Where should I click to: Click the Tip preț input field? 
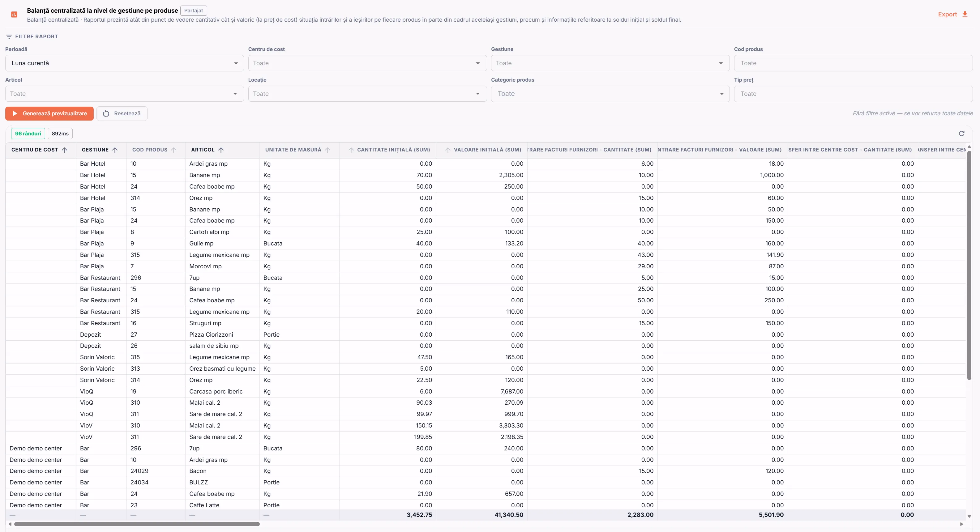[853, 94]
